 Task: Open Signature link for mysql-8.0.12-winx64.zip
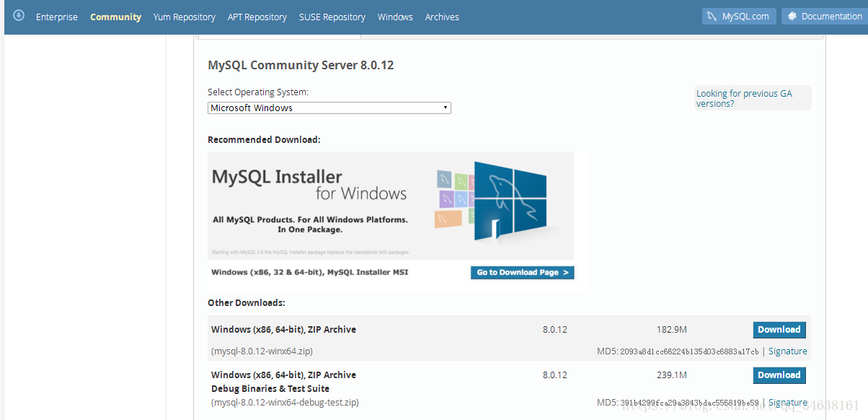[x=788, y=351]
